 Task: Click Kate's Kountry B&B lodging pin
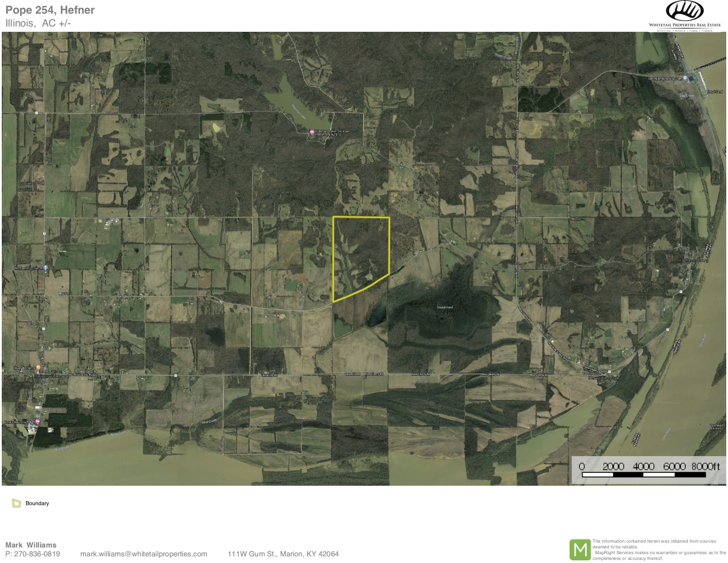[38, 422]
